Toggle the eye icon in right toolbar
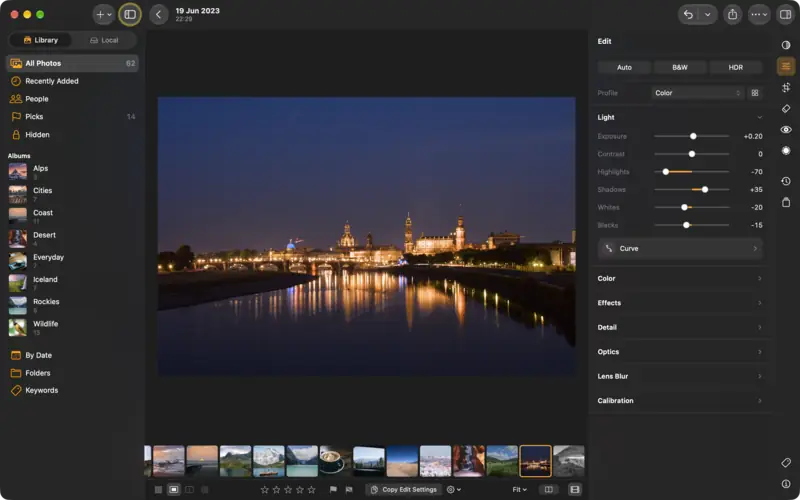800x500 pixels. coord(786,130)
